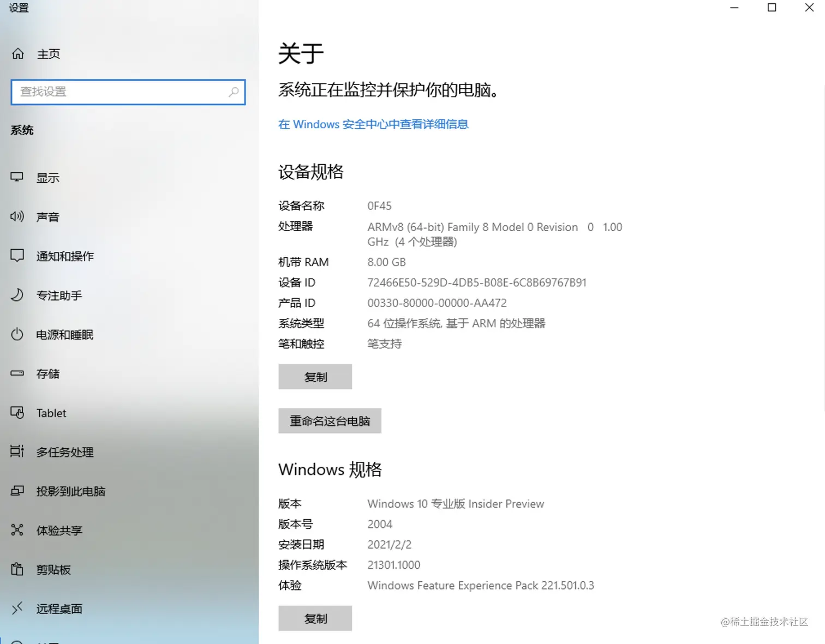
Task: Click the multitasking icon
Action: click(x=17, y=452)
